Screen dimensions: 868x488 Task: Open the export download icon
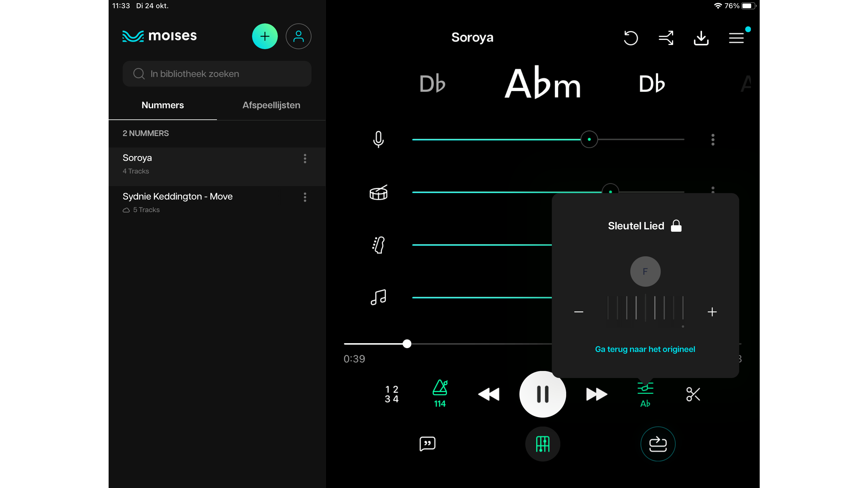(x=701, y=38)
